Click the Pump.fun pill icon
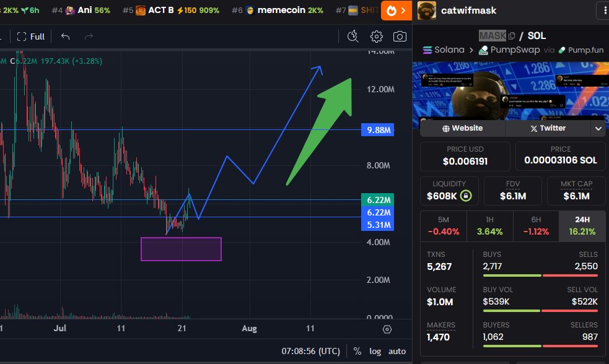The width and height of the screenshot is (609, 364). [562, 50]
